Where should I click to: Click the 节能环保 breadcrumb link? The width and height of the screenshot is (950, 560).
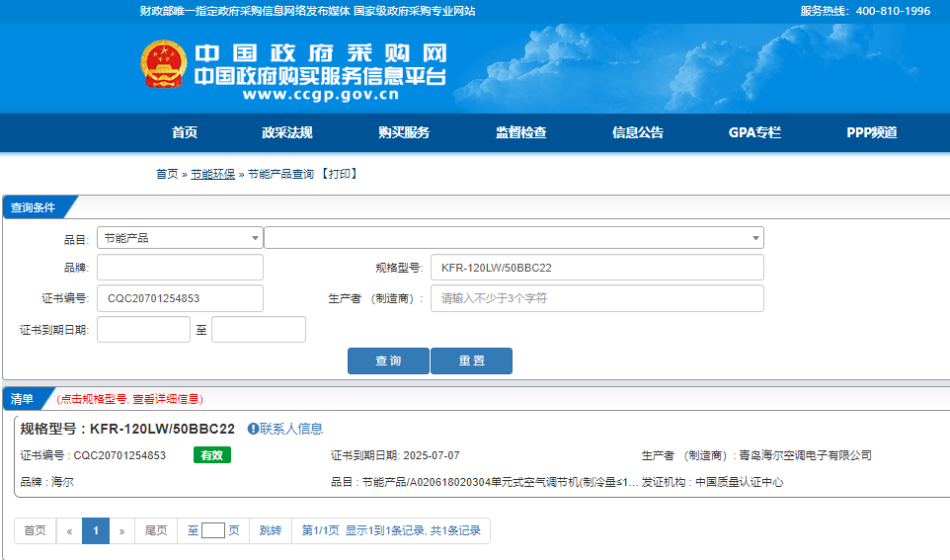(212, 174)
